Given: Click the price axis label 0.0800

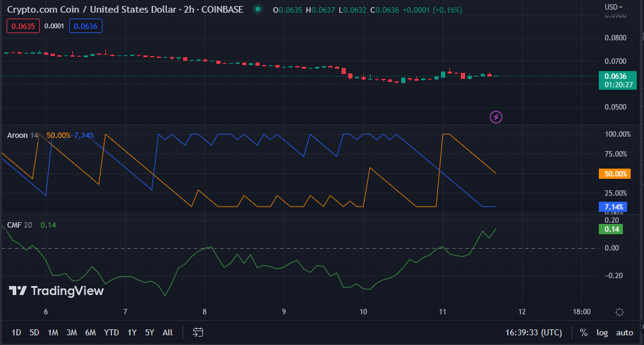Looking at the screenshot, I should point(616,38).
